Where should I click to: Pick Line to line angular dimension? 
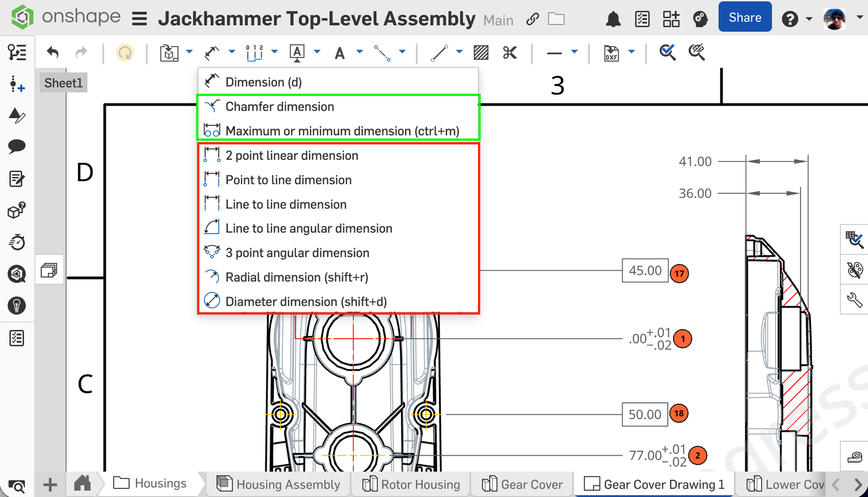pyautogui.click(x=308, y=229)
